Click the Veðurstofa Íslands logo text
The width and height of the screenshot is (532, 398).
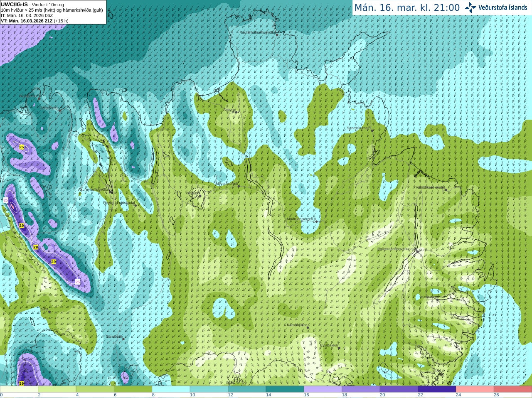tap(503, 7)
